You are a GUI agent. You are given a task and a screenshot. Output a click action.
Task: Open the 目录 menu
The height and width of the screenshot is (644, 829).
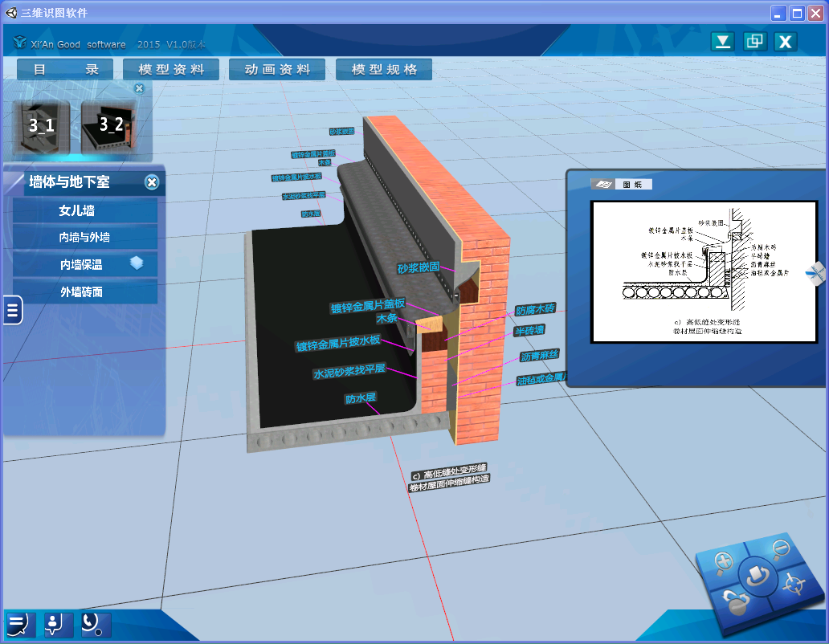coord(67,70)
